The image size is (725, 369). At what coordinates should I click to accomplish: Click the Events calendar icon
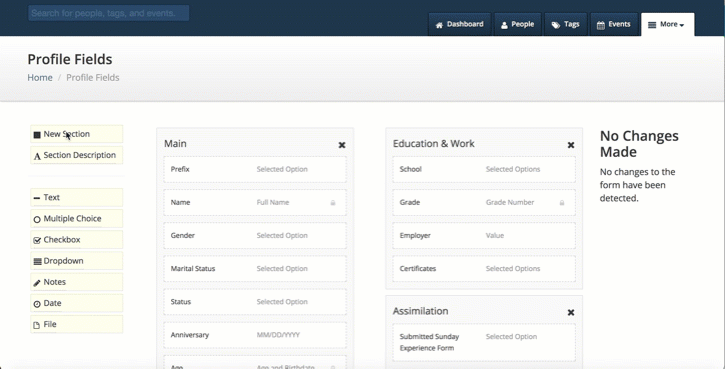[601, 25]
